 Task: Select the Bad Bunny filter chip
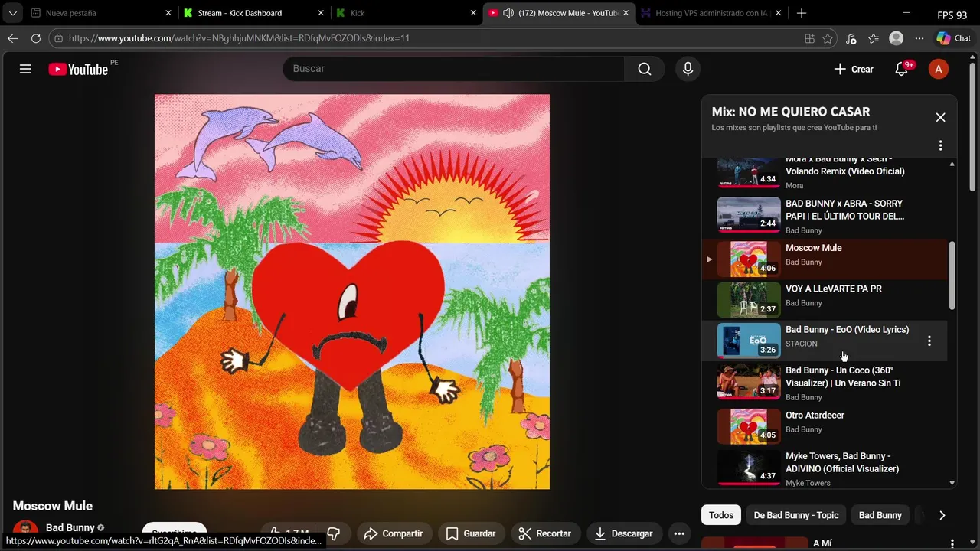(x=880, y=515)
